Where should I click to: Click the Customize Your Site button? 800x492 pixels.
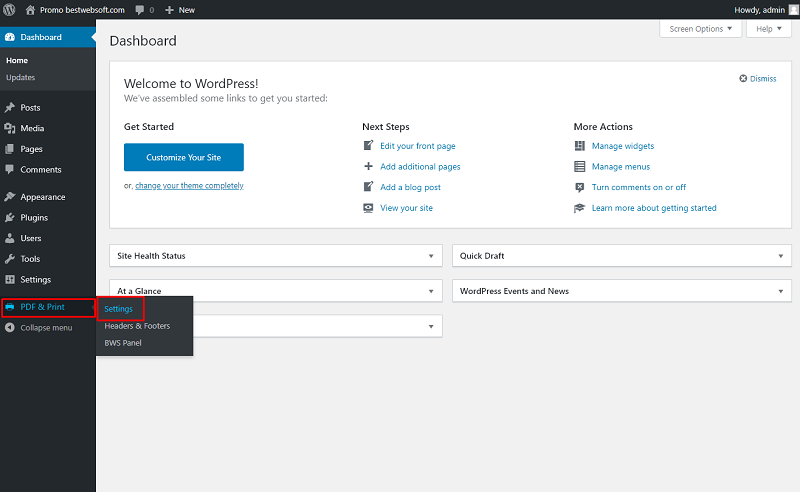pyautogui.click(x=184, y=157)
